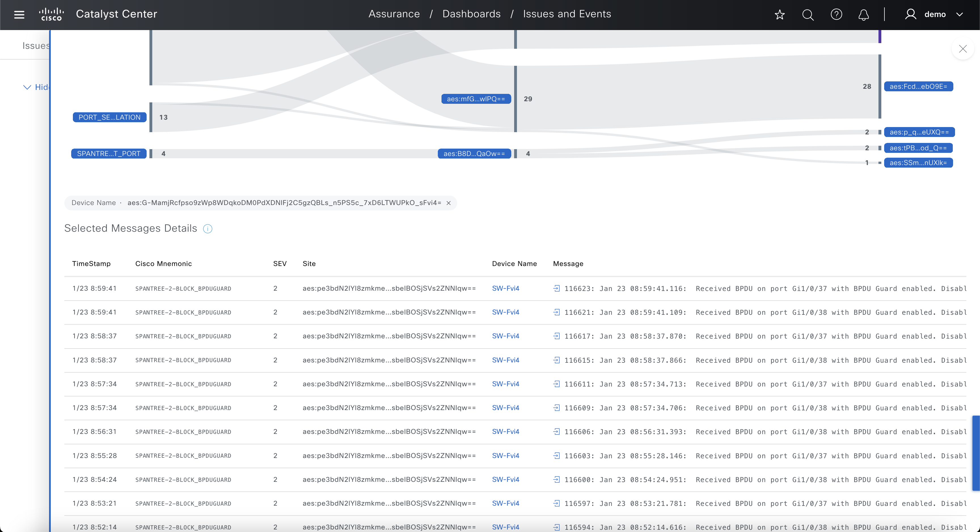Image resolution: width=980 pixels, height=532 pixels.
Task: Open message detail icon for 116609
Action: coord(557,408)
